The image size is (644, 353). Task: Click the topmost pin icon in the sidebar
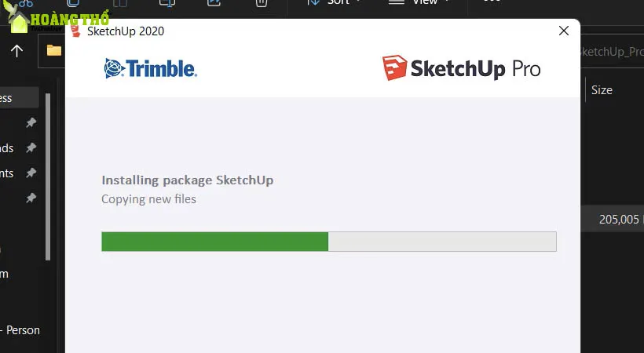click(x=31, y=123)
